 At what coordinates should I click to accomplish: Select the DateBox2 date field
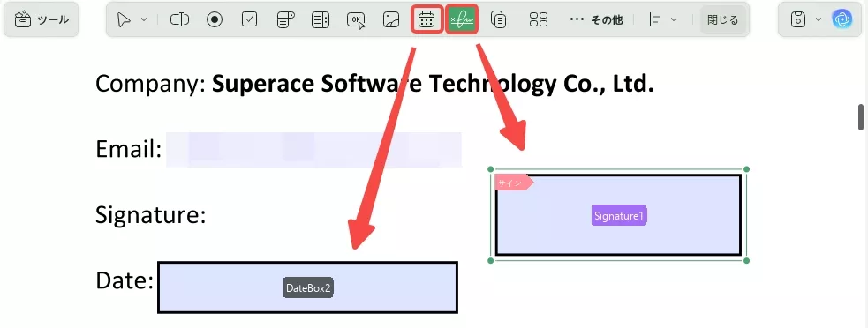click(308, 287)
